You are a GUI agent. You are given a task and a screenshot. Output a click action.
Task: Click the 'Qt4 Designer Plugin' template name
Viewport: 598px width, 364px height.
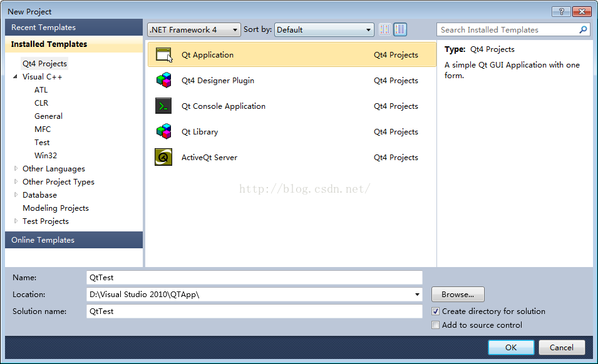pos(218,80)
